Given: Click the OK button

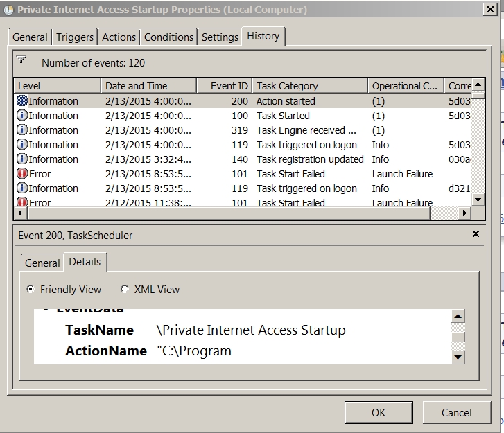Looking at the screenshot, I should coord(379,412).
